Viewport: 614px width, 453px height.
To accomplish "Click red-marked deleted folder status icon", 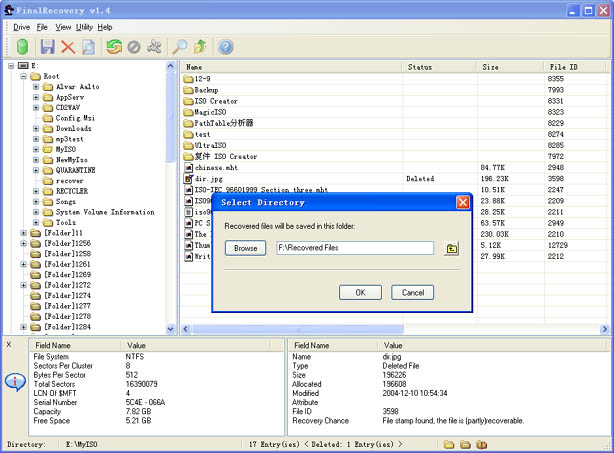I will tap(481, 444).
